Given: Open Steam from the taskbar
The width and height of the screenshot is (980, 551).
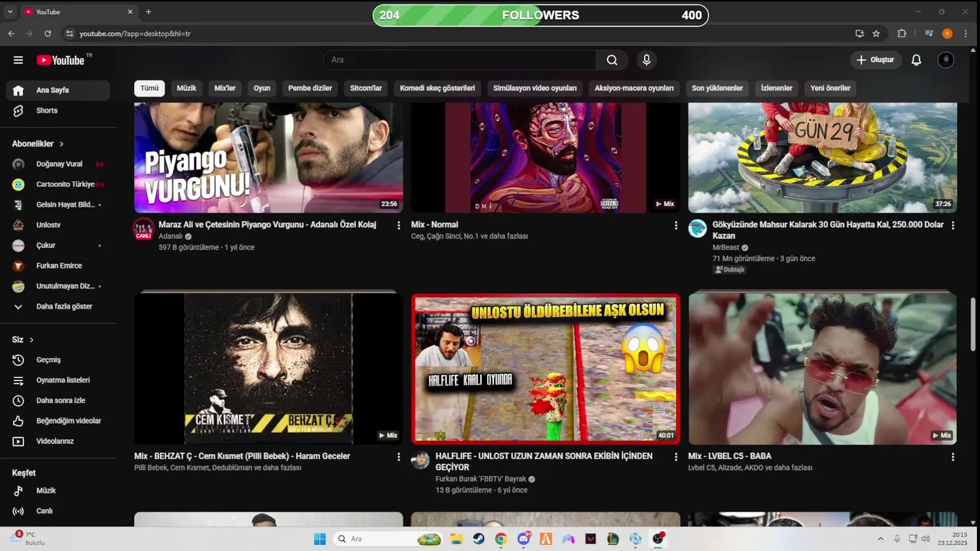Looking at the screenshot, I should 479,539.
